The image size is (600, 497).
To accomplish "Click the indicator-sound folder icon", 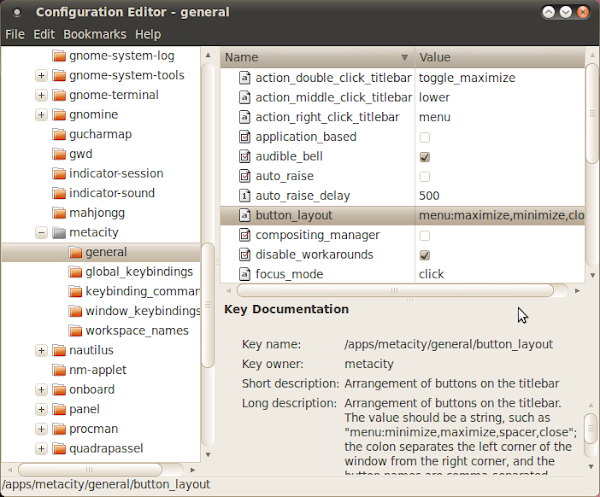I will (59, 194).
